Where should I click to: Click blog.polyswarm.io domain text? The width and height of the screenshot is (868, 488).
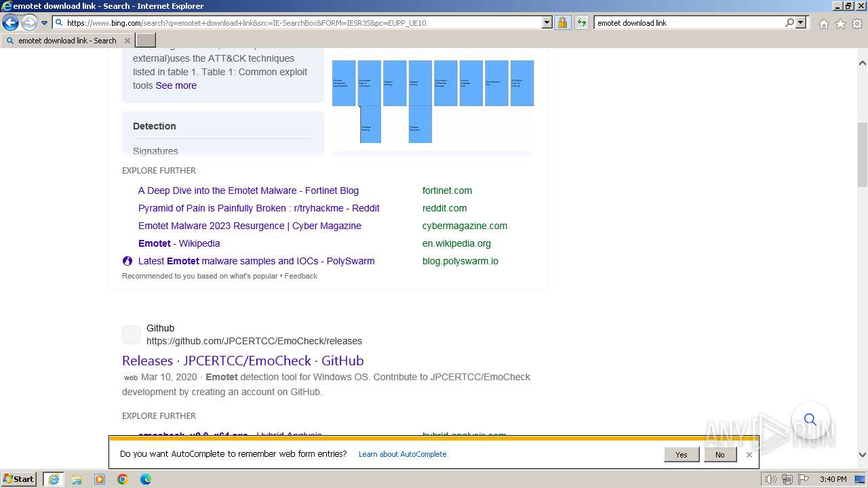pyautogui.click(x=460, y=261)
